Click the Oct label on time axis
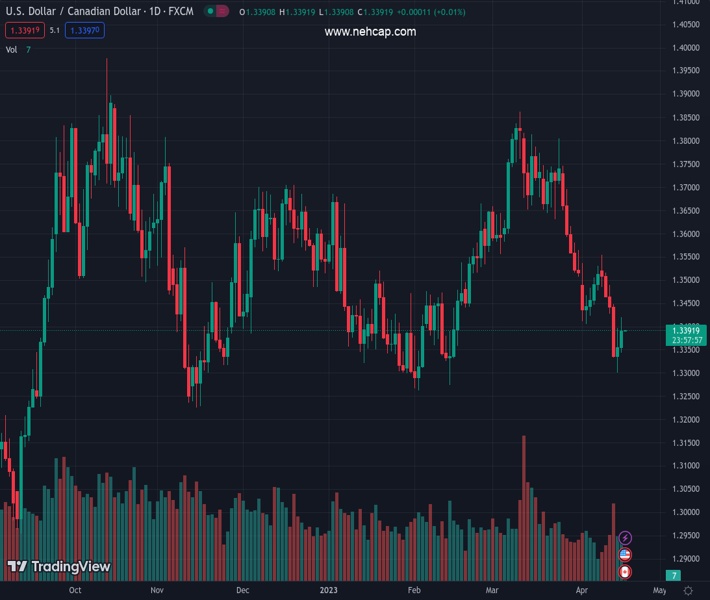 [75, 591]
